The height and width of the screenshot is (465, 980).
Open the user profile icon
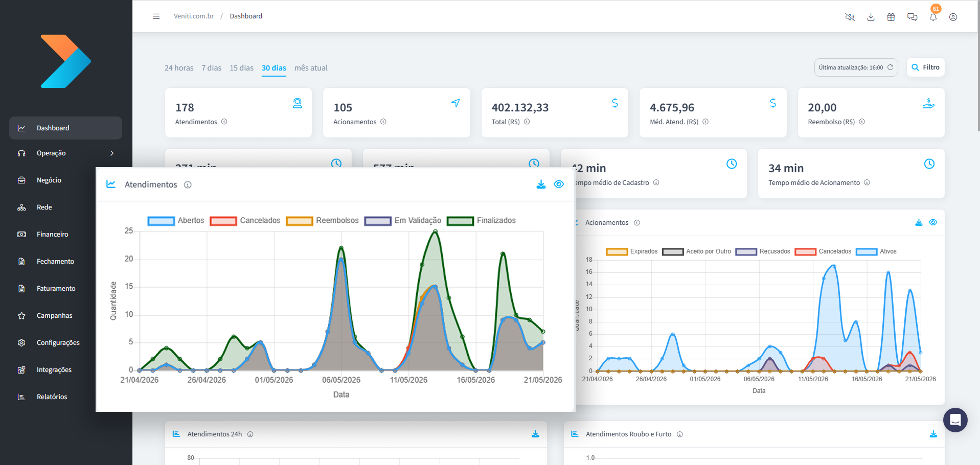pos(953,17)
